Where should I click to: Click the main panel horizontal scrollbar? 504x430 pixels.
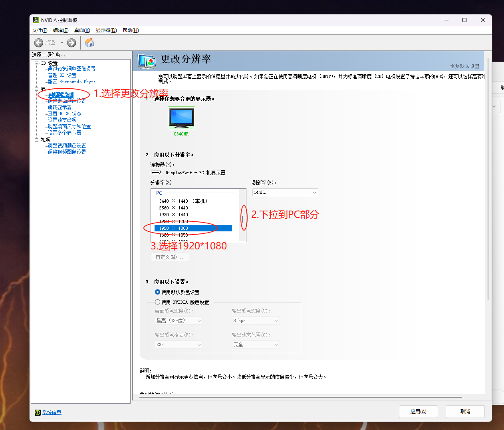(x=301, y=397)
